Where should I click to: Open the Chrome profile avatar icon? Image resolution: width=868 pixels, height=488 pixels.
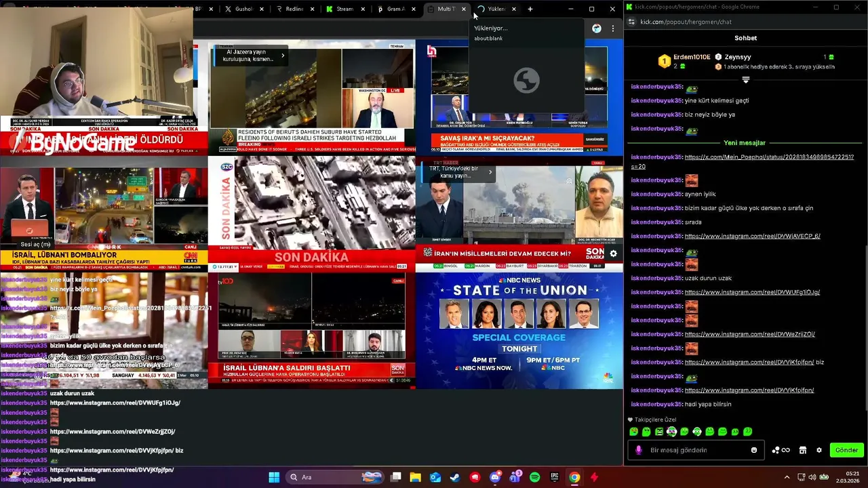[x=596, y=28]
